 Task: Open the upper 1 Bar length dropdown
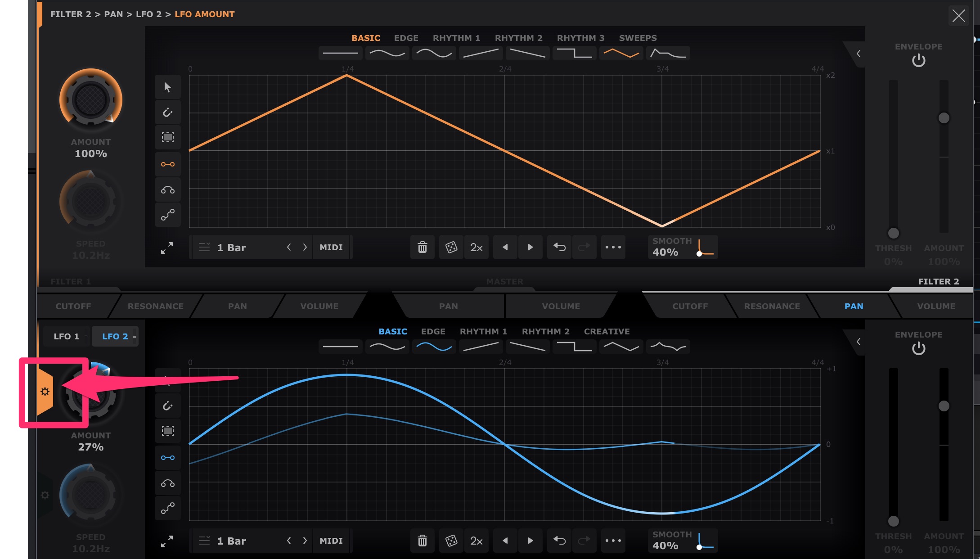coord(232,247)
